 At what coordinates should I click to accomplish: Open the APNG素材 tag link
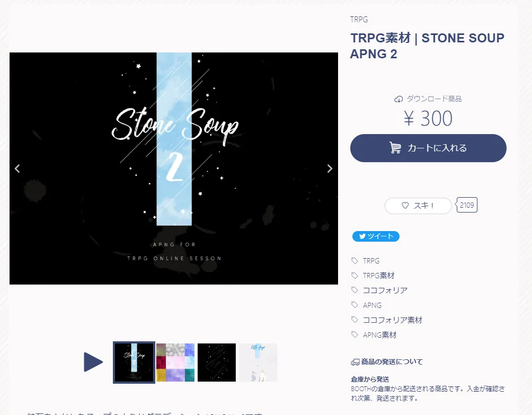pyautogui.click(x=380, y=335)
